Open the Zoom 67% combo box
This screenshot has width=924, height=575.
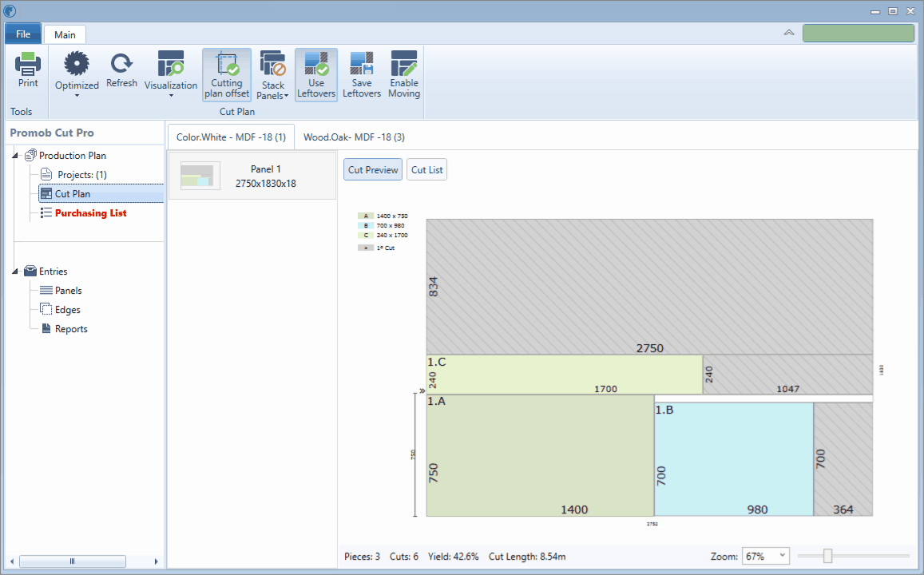tap(766, 556)
